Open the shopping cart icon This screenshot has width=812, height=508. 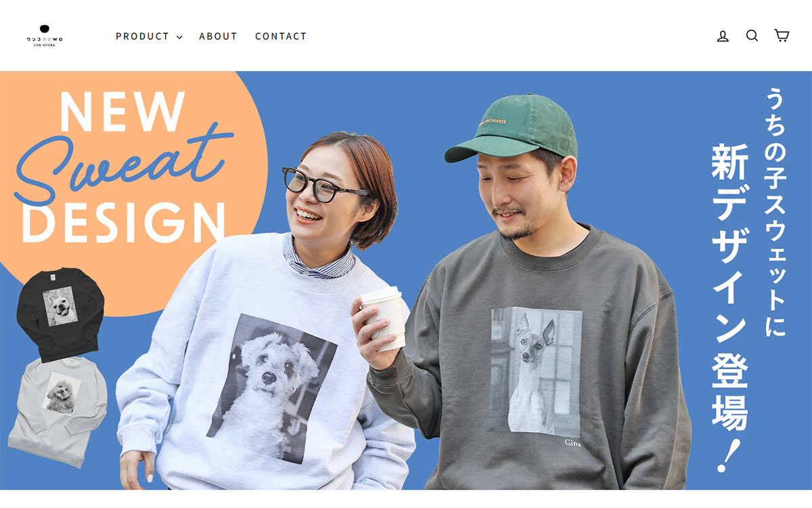[x=782, y=36]
